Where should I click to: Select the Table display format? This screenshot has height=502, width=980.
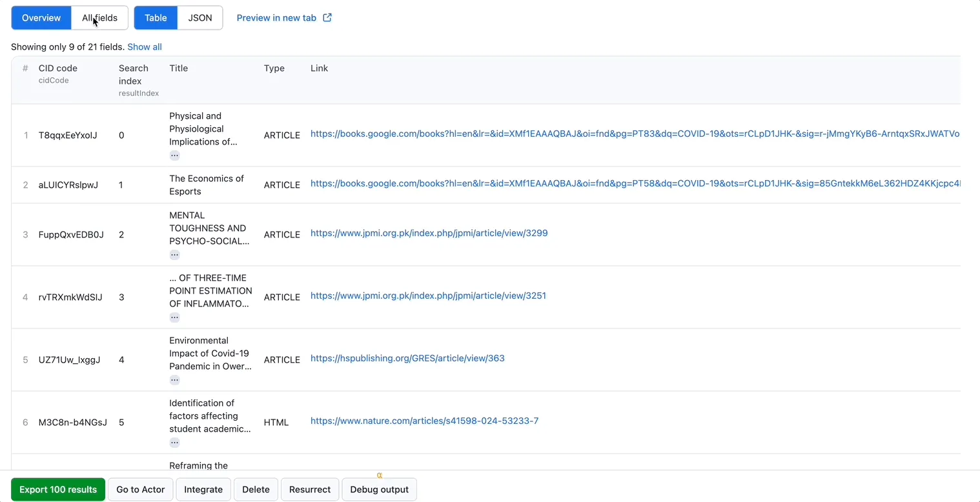coord(156,17)
